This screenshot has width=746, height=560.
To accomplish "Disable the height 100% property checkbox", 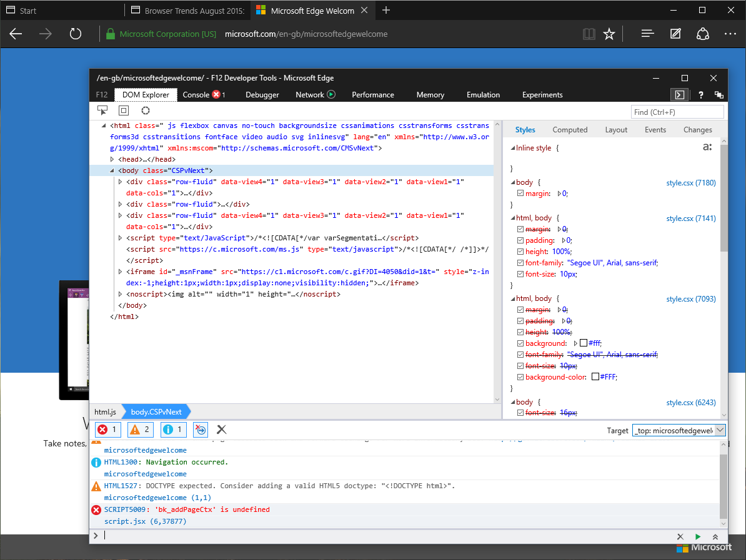I will coord(520,252).
